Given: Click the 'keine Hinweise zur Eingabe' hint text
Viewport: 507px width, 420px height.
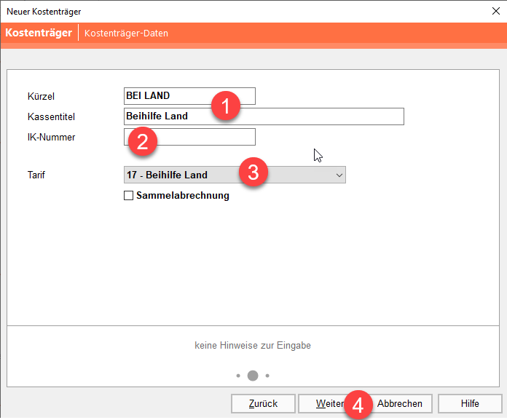Looking at the screenshot, I should (253, 346).
